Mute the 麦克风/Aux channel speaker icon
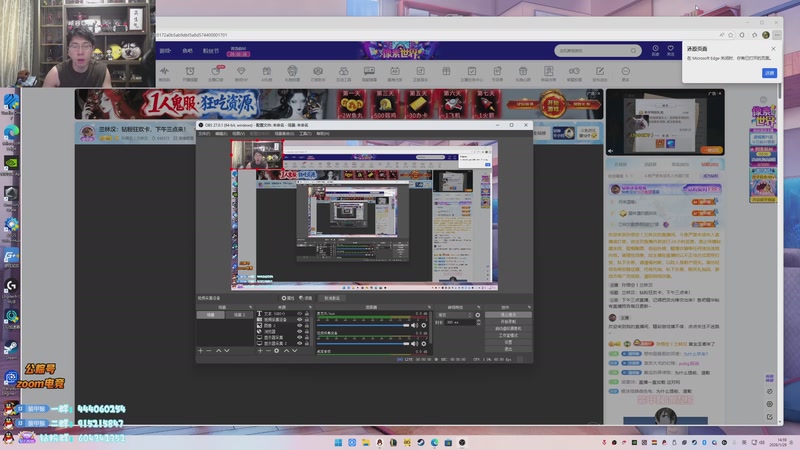The width and height of the screenshot is (800, 450). [x=414, y=326]
